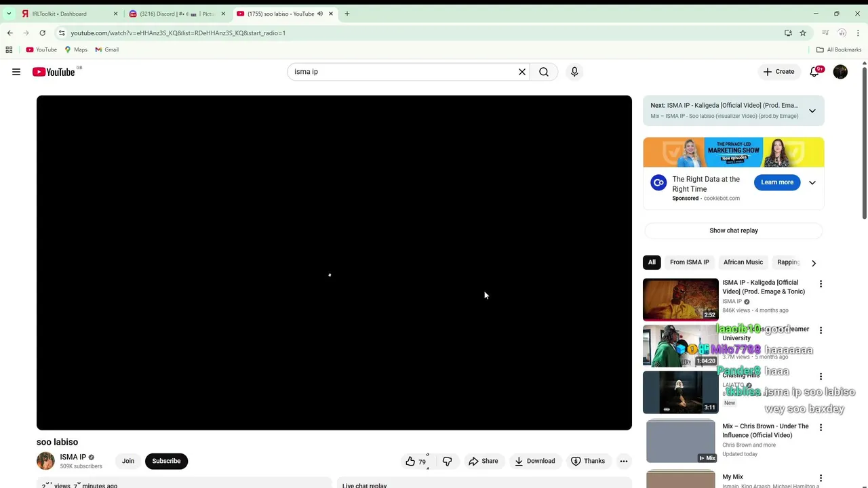Viewport: 868px width, 488px height.
Task: Select the African Music chip
Action: (x=743, y=262)
